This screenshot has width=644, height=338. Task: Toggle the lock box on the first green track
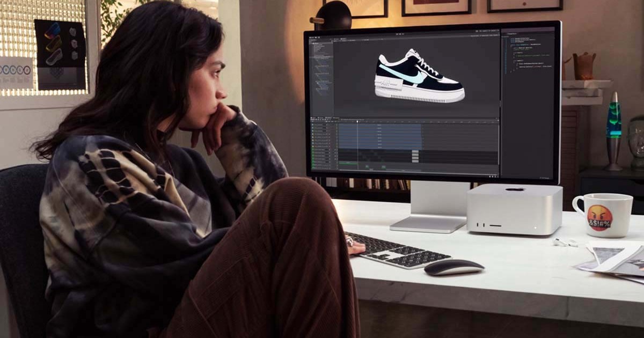[x=335, y=149]
